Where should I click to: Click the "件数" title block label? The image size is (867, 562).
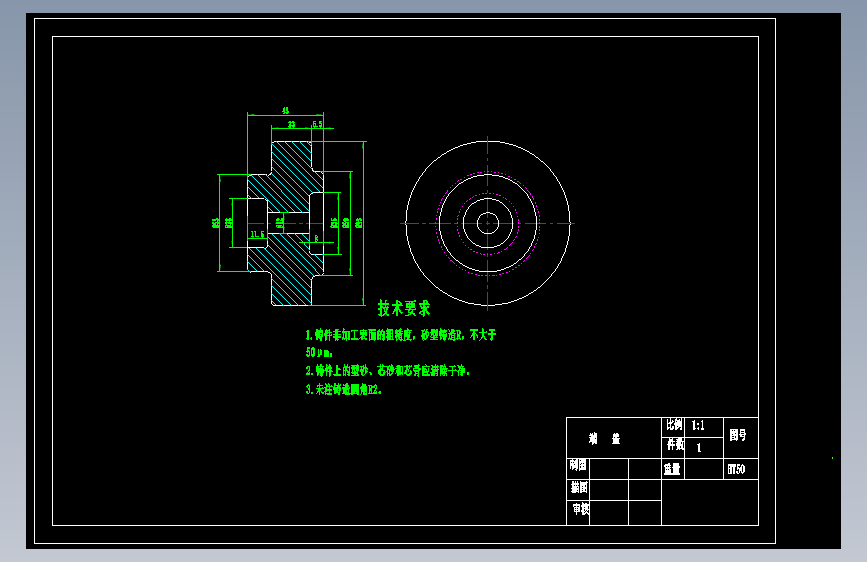point(675,444)
